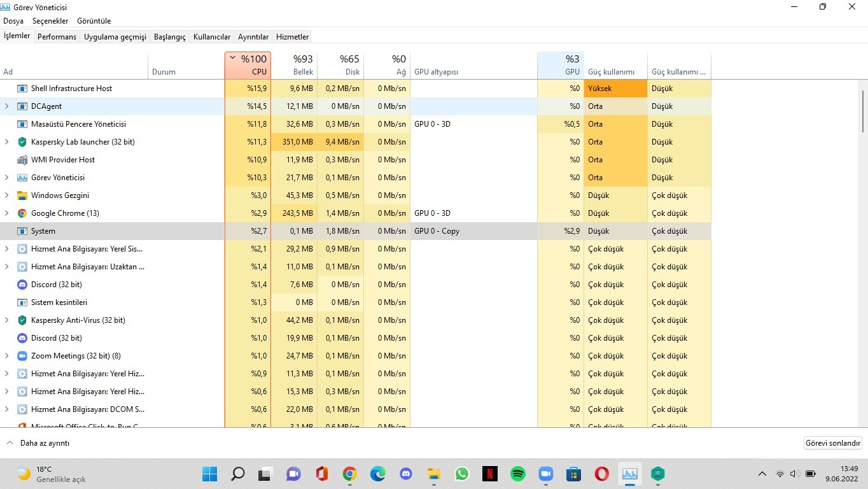868x489 pixels.
Task: Open the weather widget showing 18°C
Action: click(51, 474)
